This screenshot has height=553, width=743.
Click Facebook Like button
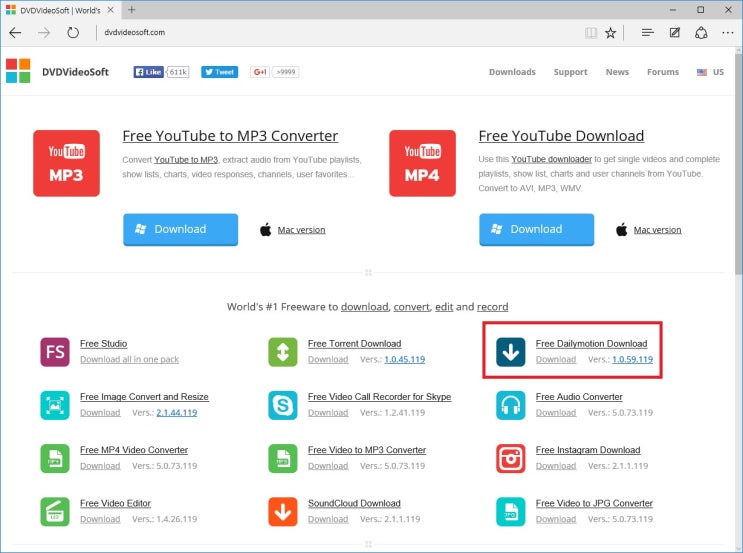[x=148, y=72]
